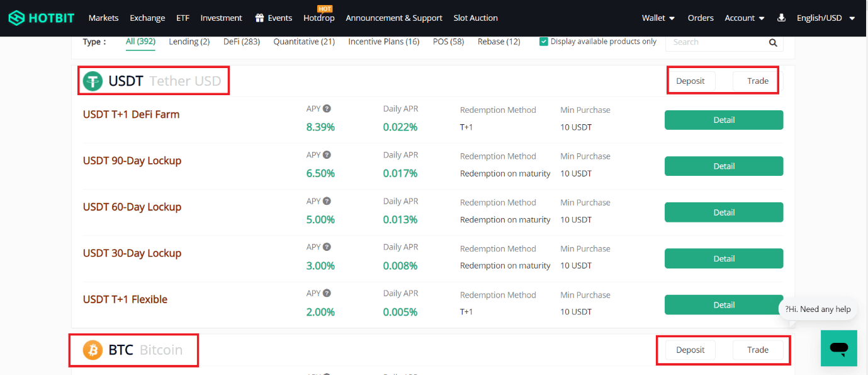Toggle Display available products only checkbox
The height and width of the screenshot is (375, 868).
[544, 42]
